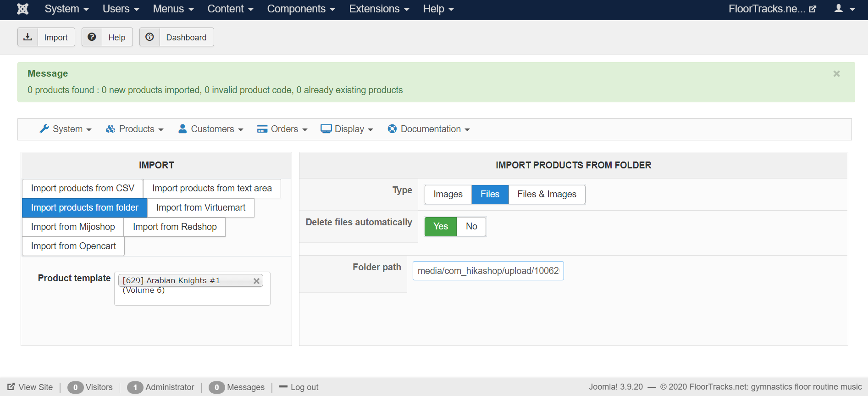Image resolution: width=868 pixels, height=396 pixels.
Task: Set Delete files automatically to No
Action: coord(471,226)
